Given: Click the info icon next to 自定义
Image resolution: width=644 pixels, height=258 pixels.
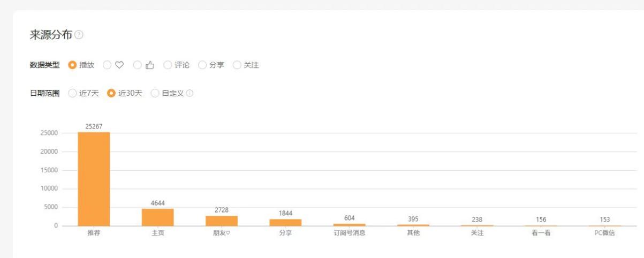Looking at the screenshot, I should click(190, 93).
